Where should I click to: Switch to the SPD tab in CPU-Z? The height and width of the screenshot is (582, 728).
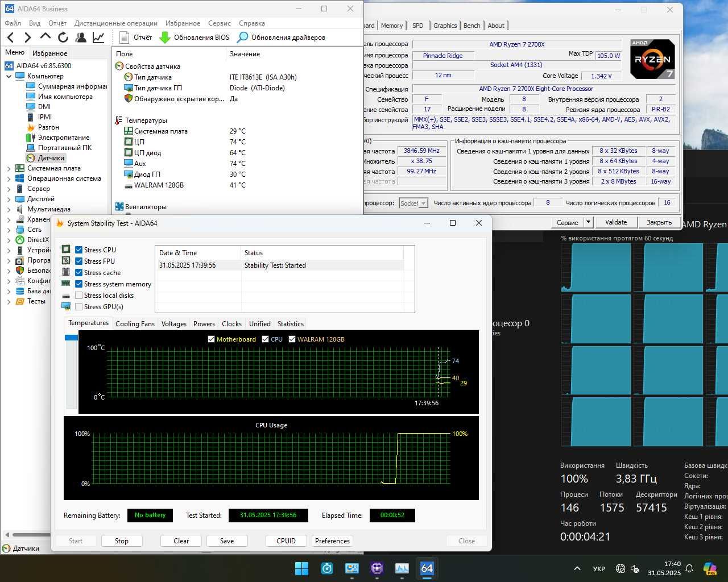(x=418, y=26)
